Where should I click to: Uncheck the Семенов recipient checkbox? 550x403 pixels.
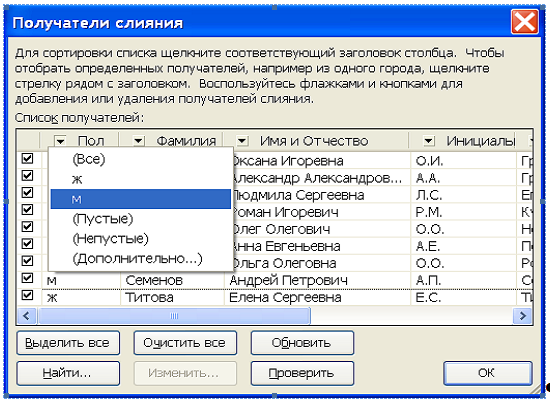27,278
